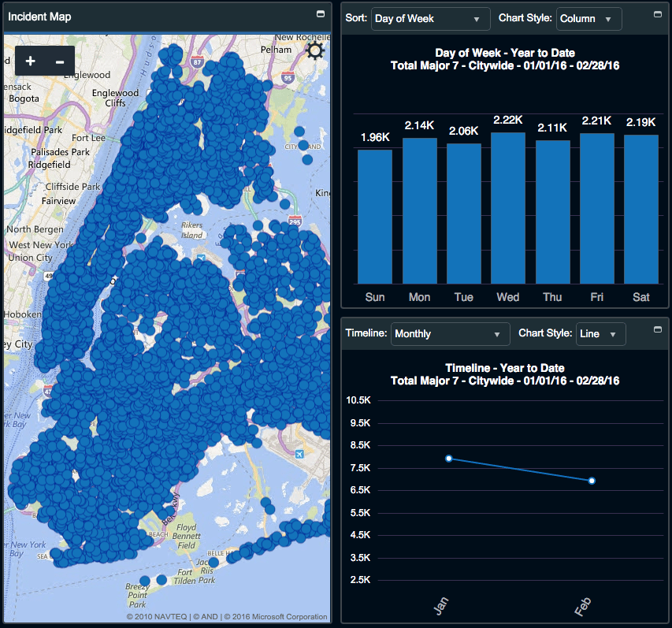Expand the Timeline dropdown set to Monthly

pos(450,334)
